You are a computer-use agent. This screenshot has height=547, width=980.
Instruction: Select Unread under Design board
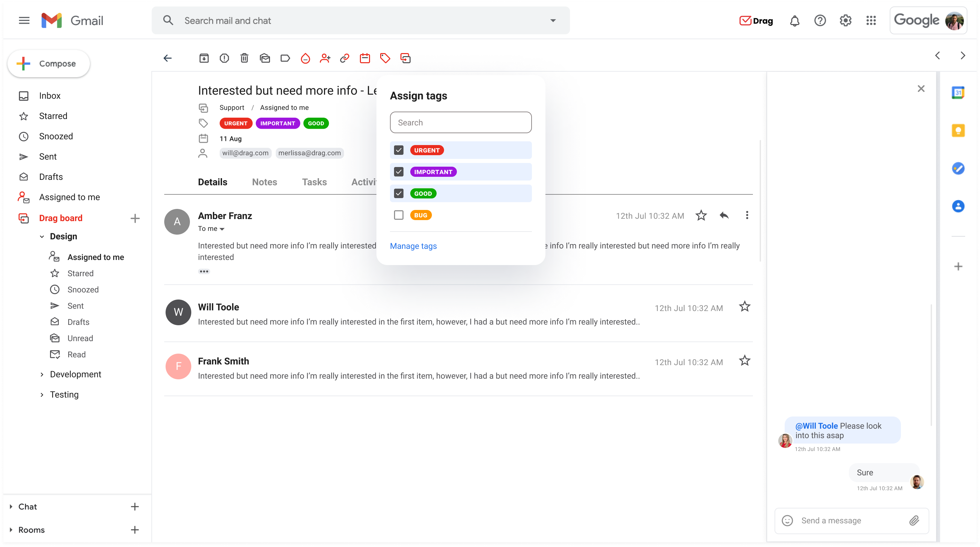(80, 338)
